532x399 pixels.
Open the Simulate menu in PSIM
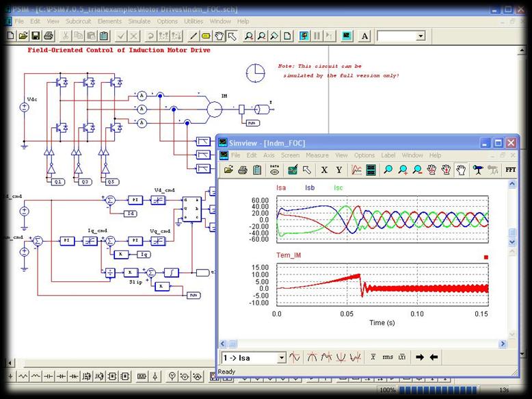pos(139,21)
